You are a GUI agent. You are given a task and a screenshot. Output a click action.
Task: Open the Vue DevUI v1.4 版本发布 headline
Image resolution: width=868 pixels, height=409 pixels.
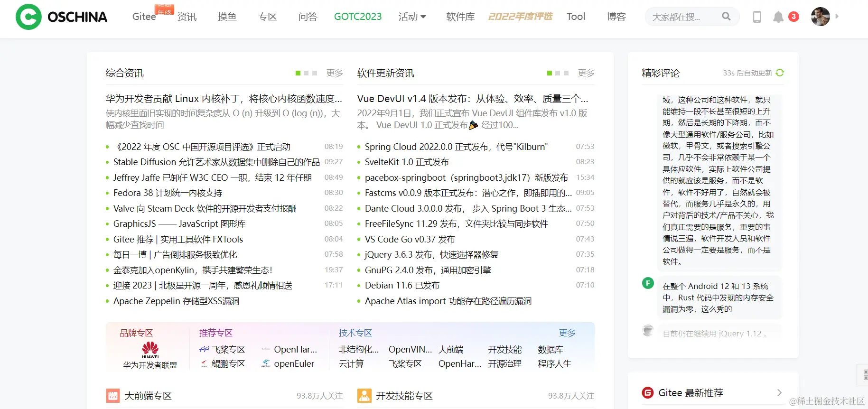click(473, 99)
